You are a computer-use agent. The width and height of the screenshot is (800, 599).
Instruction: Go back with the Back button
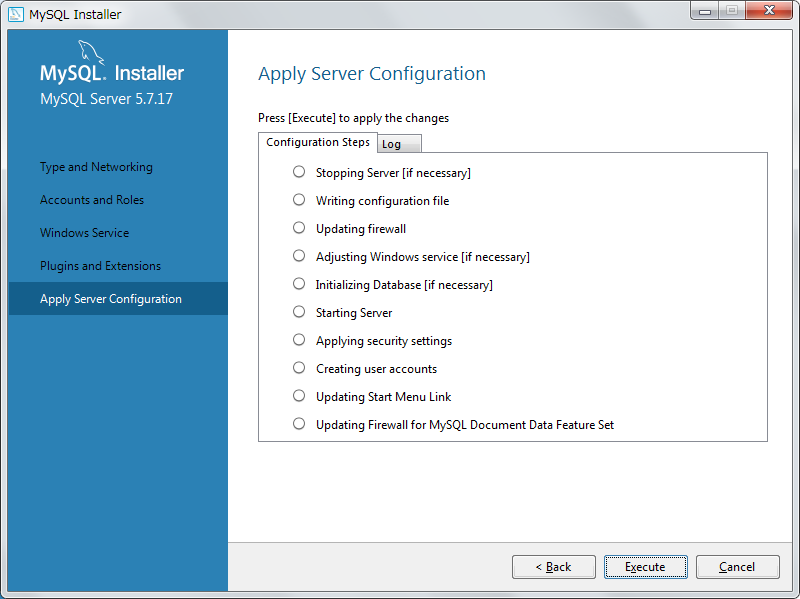[553, 567]
